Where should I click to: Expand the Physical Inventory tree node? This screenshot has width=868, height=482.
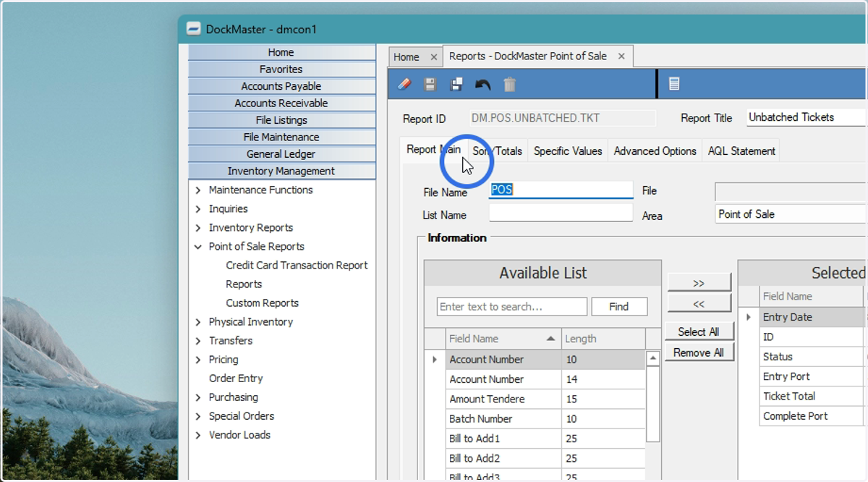[x=198, y=322]
